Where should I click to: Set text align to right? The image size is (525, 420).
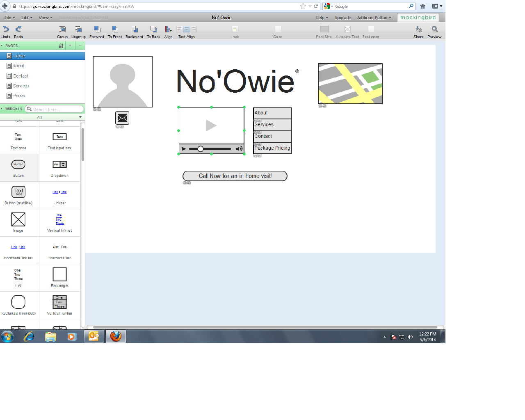194,29
